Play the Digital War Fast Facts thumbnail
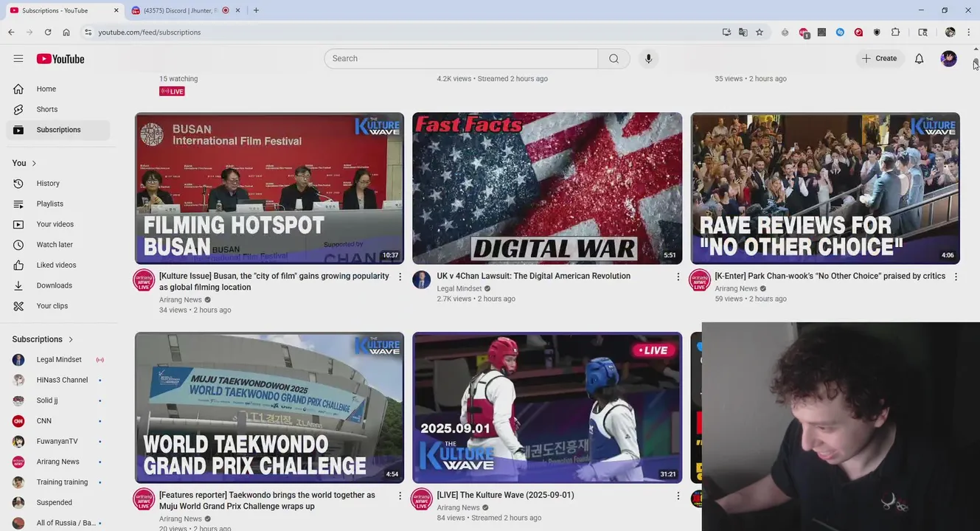 click(x=547, y=188)
